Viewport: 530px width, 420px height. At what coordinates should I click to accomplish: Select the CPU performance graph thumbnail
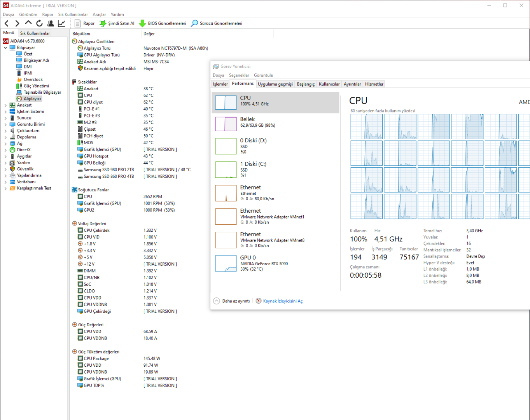226,103
